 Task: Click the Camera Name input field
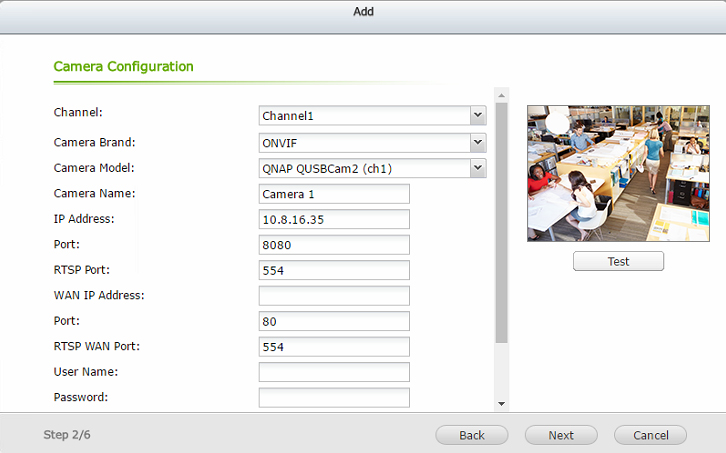(334, 194)
